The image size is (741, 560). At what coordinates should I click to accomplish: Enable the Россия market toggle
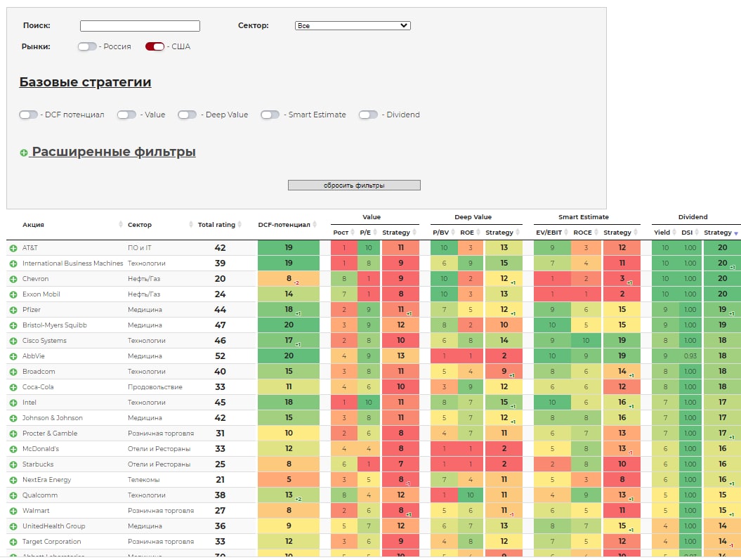point(87,46)
